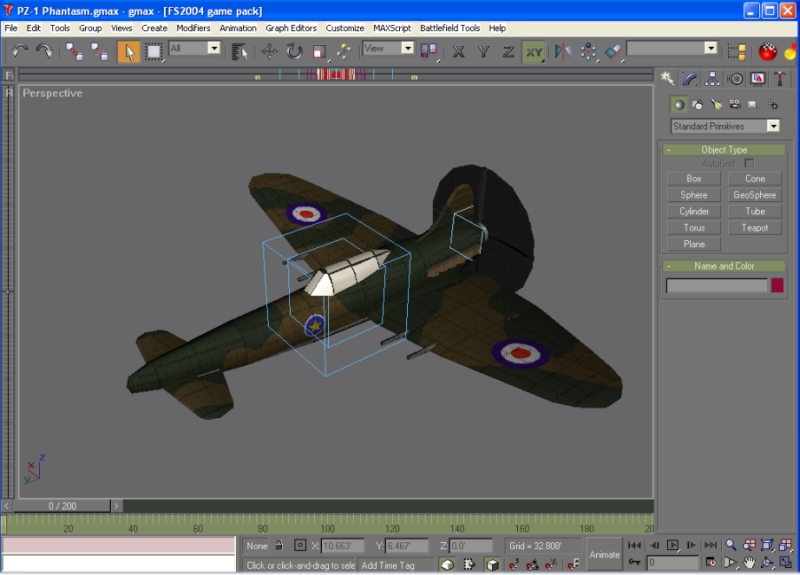Activate the Select and Rotate tool
800x575 pixels.
point(294,50)
